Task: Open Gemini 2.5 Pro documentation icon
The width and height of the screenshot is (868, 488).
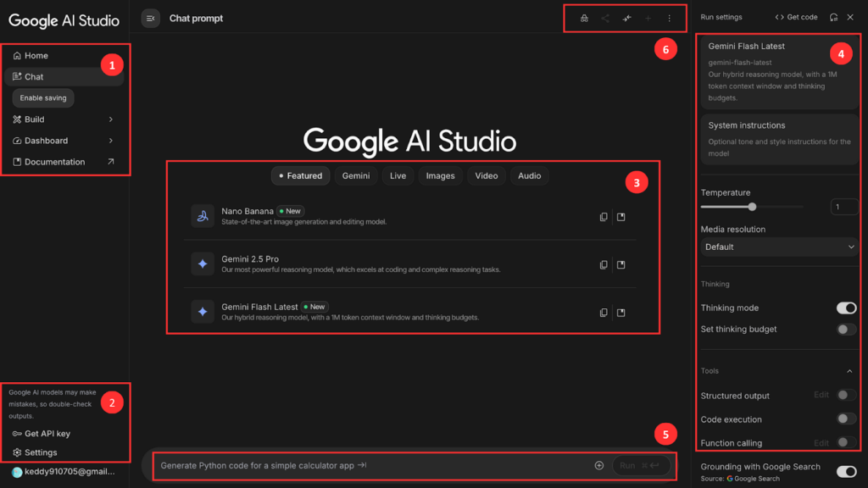Action: click(x=621, y=264)
